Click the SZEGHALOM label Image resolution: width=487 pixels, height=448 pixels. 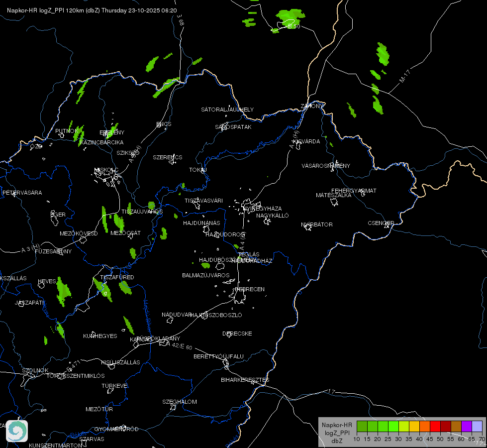point(180,402)
